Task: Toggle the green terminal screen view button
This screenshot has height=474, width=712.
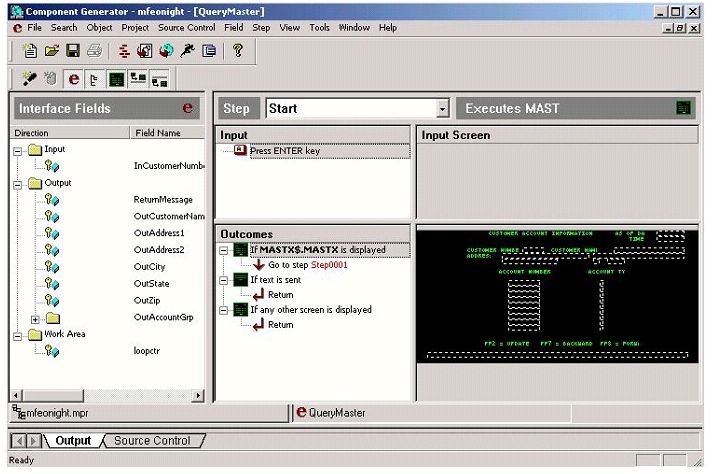Action: 116,79
